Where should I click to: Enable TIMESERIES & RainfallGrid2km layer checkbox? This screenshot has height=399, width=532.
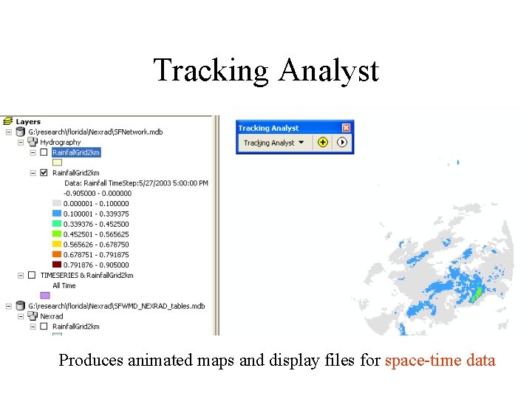pyautogui.click(x=32, y=275)
